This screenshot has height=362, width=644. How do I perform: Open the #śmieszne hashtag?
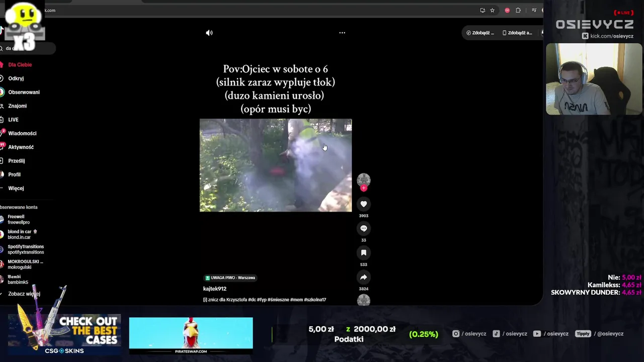click(x=278, y=300)
